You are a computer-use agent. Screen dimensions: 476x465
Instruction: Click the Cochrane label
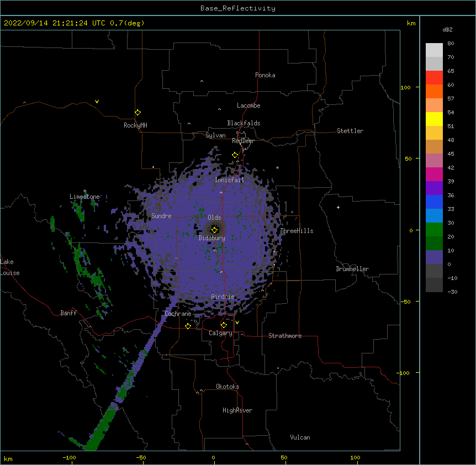pos(178,314)
